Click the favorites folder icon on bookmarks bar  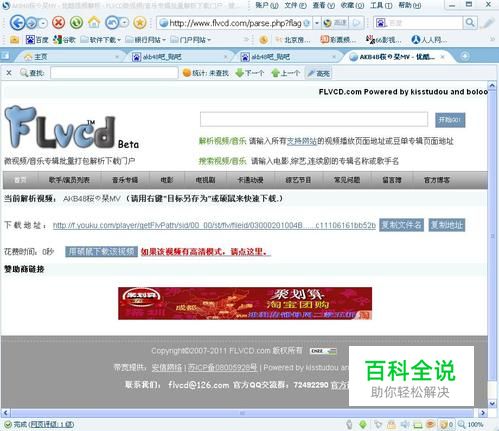coord(14,40)
